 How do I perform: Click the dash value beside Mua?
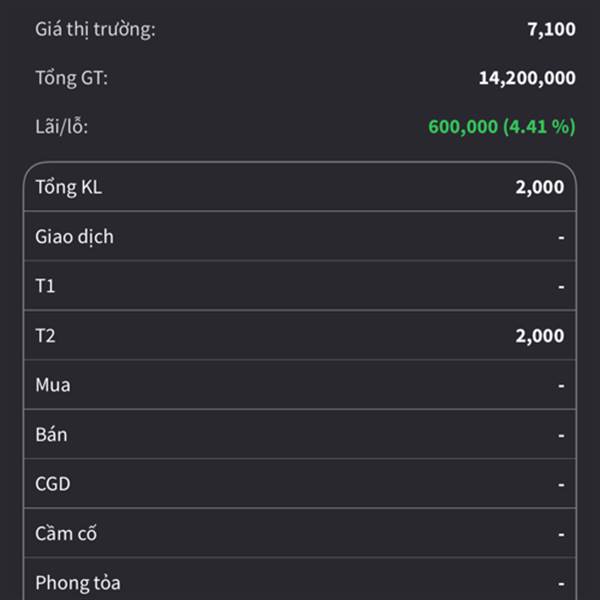click(x=561, y=386)
